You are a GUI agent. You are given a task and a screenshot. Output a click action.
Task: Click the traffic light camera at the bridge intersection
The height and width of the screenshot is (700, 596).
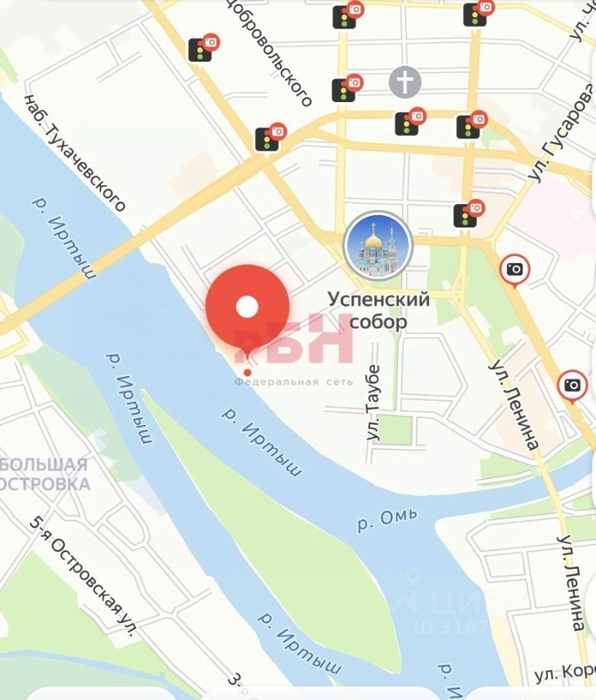(x=271, y=136)
